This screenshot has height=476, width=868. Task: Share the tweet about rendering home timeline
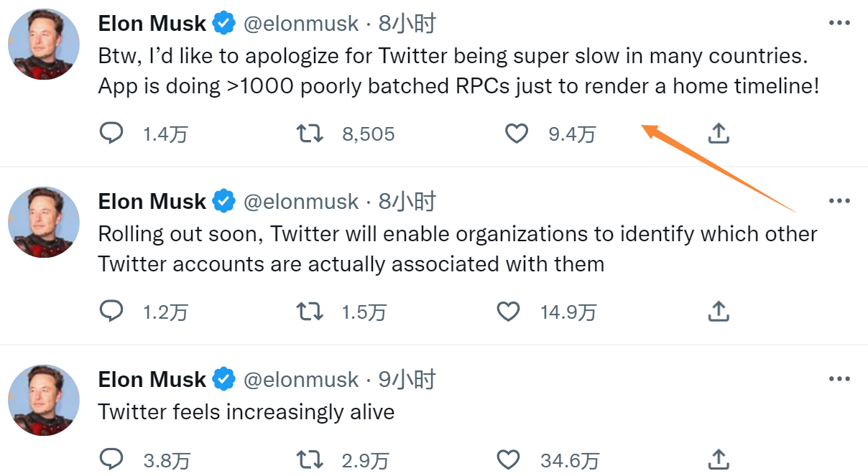pyautogui.click(x=719, y=134)
